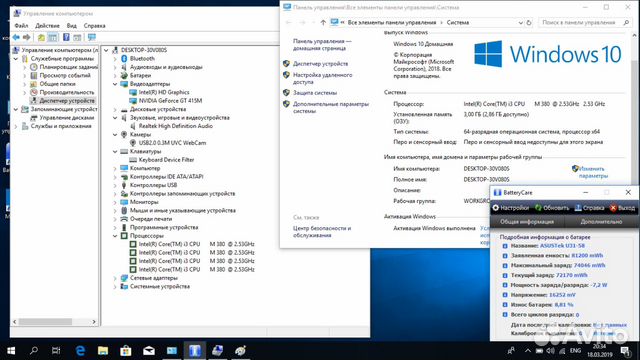Open Защита системы link
The image size is (640, 360).
[315, 93]
